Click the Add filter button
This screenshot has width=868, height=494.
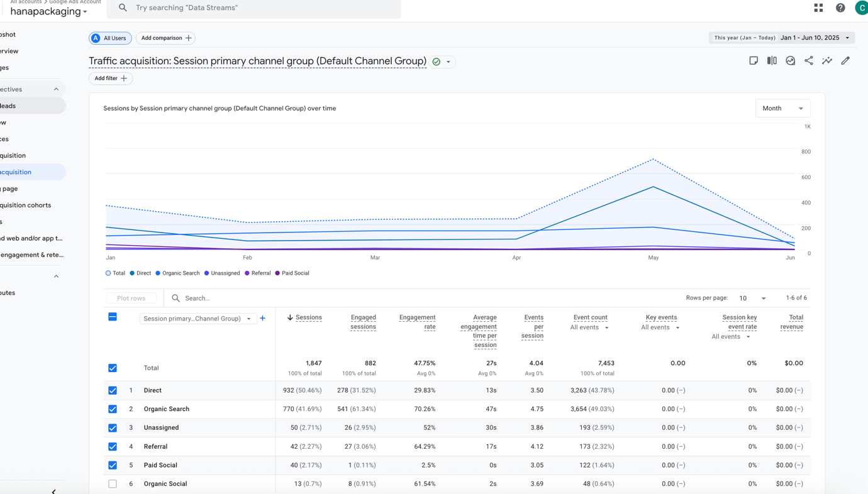point(111,78)
